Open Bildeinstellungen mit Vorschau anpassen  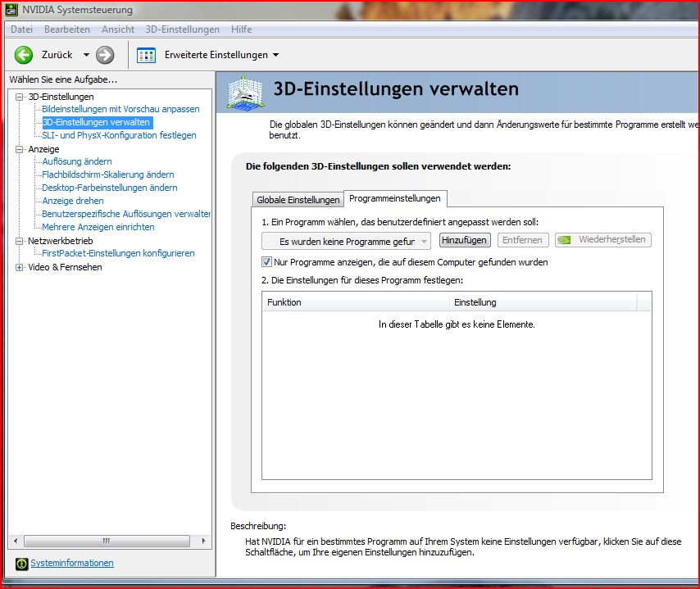pos(120,109)
